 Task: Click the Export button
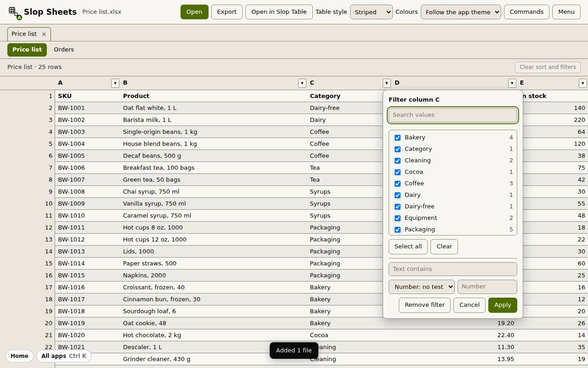point(227,12)
